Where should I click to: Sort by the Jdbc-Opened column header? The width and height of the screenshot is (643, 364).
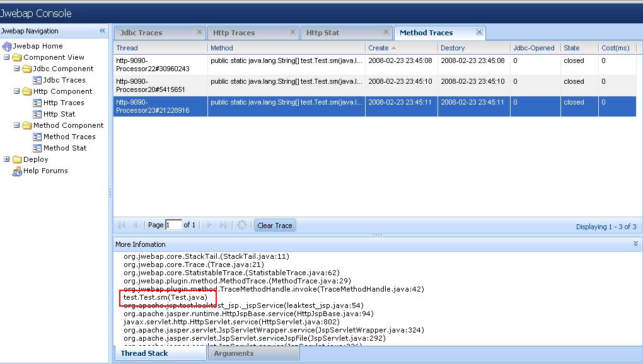coord(535,48)
